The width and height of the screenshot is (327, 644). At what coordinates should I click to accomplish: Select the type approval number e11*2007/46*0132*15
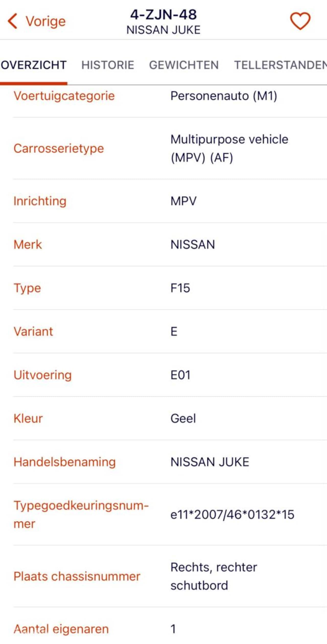pos(232,515)
